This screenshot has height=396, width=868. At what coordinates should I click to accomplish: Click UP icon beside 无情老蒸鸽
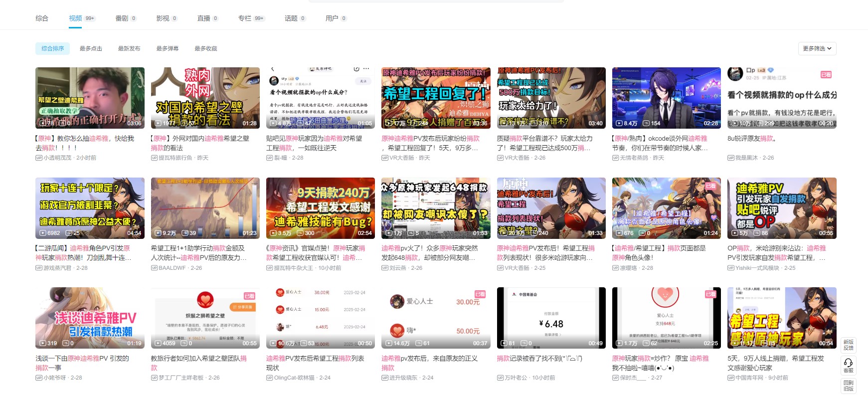tap(615, 158)
